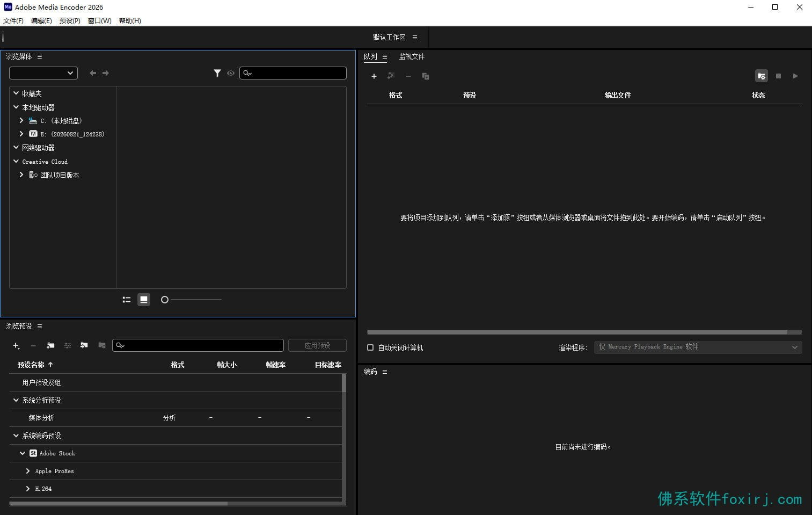Collapse the 系统编码预设 group
This screenshot has width=812, height=515.
[16, 436]
